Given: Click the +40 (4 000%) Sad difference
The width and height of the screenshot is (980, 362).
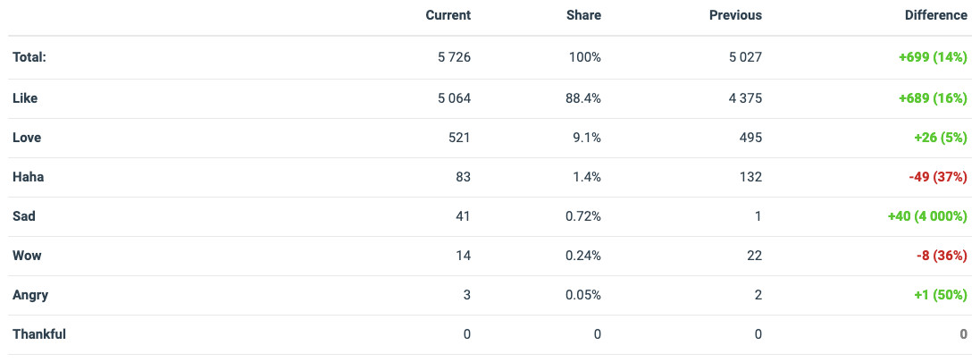Looking at the screenshot, I should point(927,216).
